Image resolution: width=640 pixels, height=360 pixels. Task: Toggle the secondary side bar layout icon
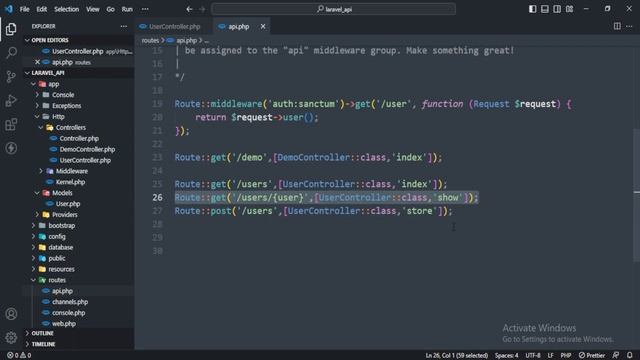557,9
